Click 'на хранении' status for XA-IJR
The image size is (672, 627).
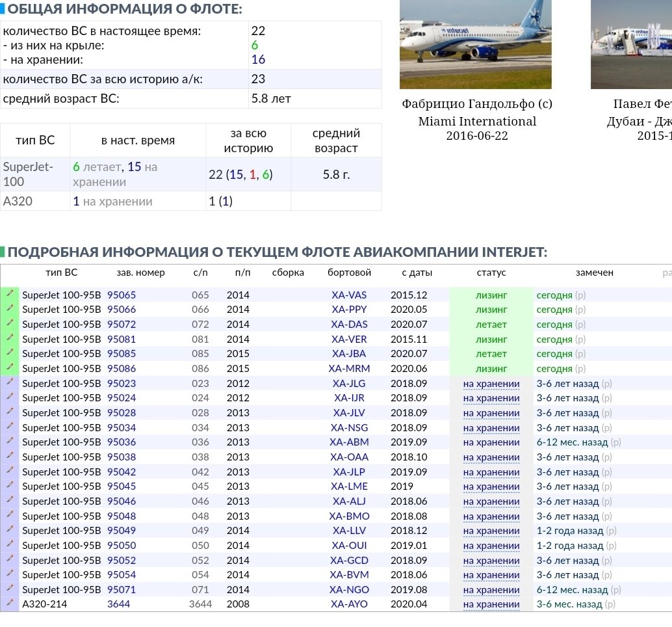[491, 398]
